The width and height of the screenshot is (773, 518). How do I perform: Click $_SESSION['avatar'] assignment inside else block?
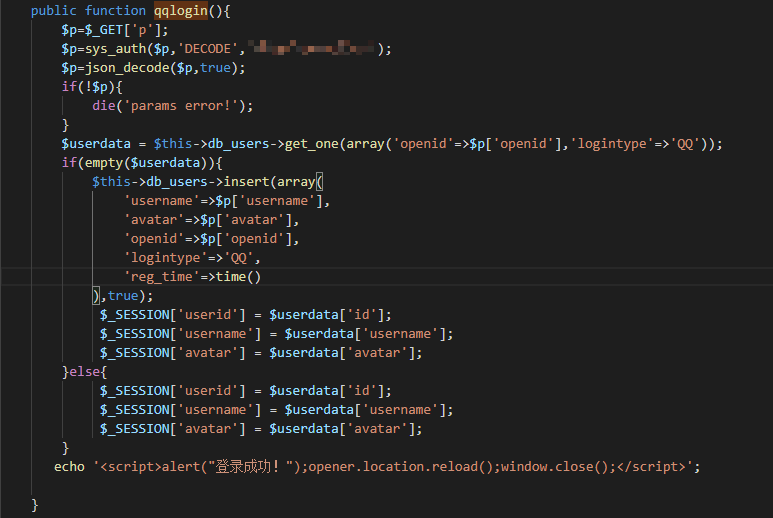pos(261,429)
